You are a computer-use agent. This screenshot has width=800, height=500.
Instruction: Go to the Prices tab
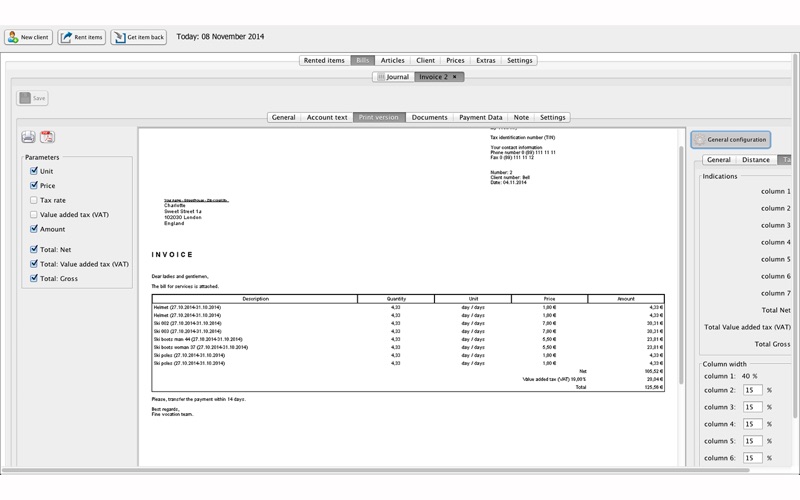(x=455, y=60)
